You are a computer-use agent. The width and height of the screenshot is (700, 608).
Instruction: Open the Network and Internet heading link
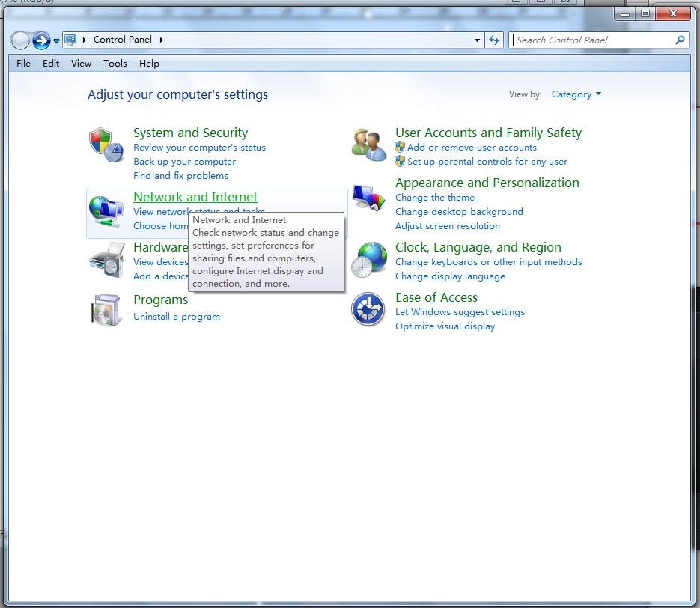pyautogui.click(x=195, y=197)
